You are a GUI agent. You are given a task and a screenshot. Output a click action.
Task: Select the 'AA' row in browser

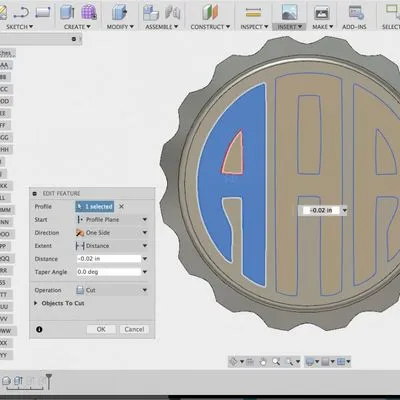tap(6, 65)
